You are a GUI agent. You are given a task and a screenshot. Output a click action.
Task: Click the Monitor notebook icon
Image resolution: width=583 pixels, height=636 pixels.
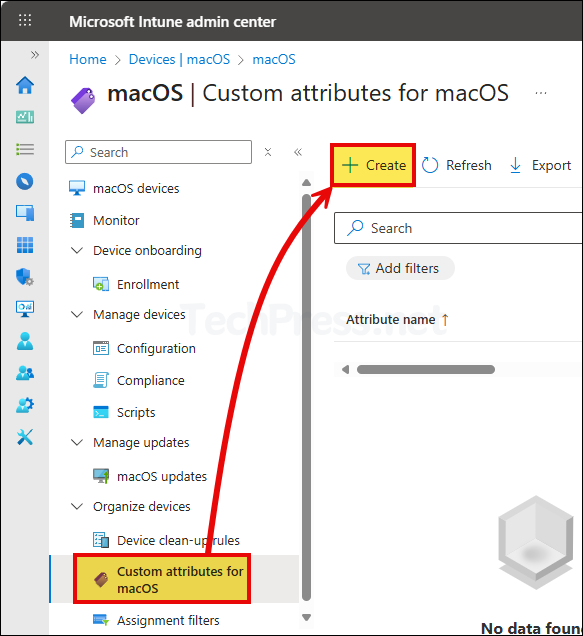[77, 220]
